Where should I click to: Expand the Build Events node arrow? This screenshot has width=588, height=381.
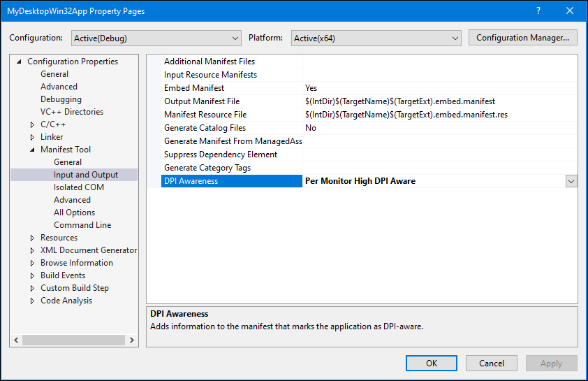tap(32, 275)
